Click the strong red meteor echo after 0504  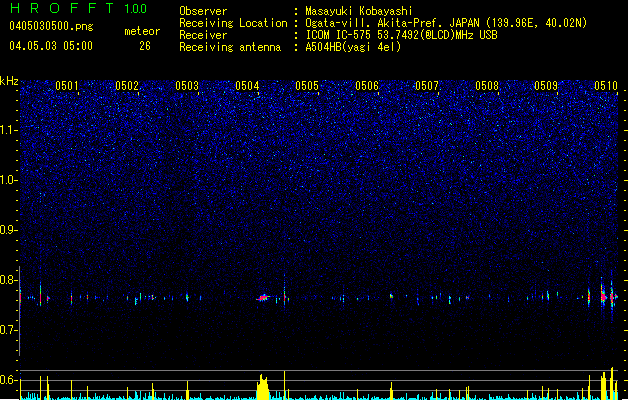263,298
